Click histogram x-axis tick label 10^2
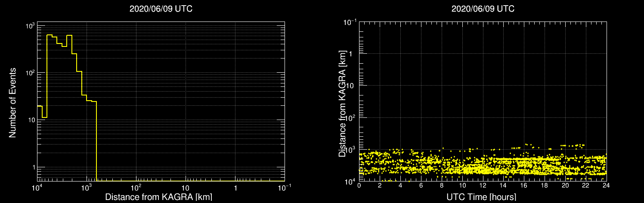This screenshot has width=644, height=203. click(x=136, y=188)
